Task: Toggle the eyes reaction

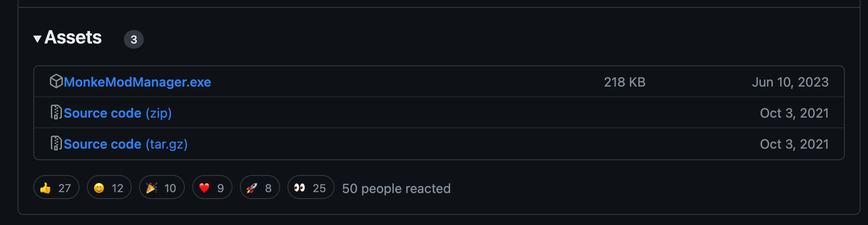Action: coord(310,187)
